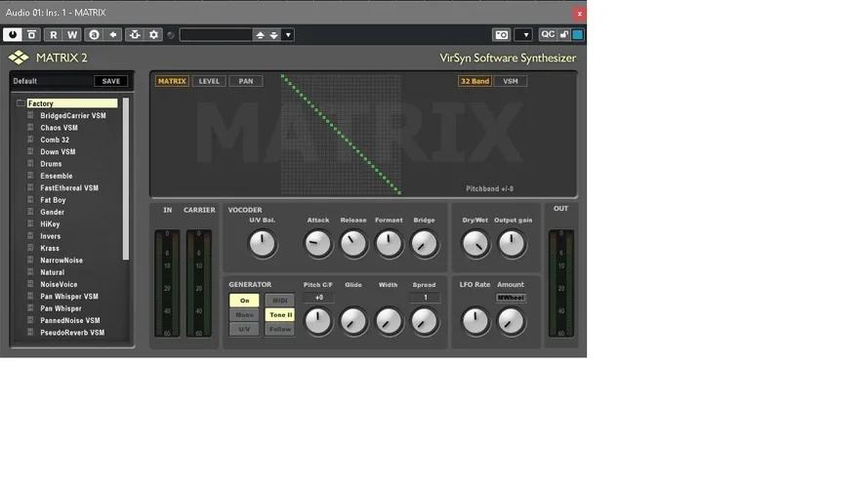
Task: Click the side-chain activate icon
Action: pyautogui.click(x=135, y=34)
